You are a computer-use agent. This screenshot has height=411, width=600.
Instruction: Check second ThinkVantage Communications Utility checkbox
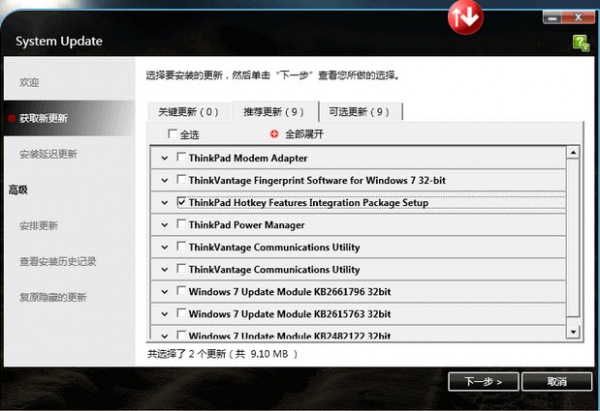coord(181,268)
